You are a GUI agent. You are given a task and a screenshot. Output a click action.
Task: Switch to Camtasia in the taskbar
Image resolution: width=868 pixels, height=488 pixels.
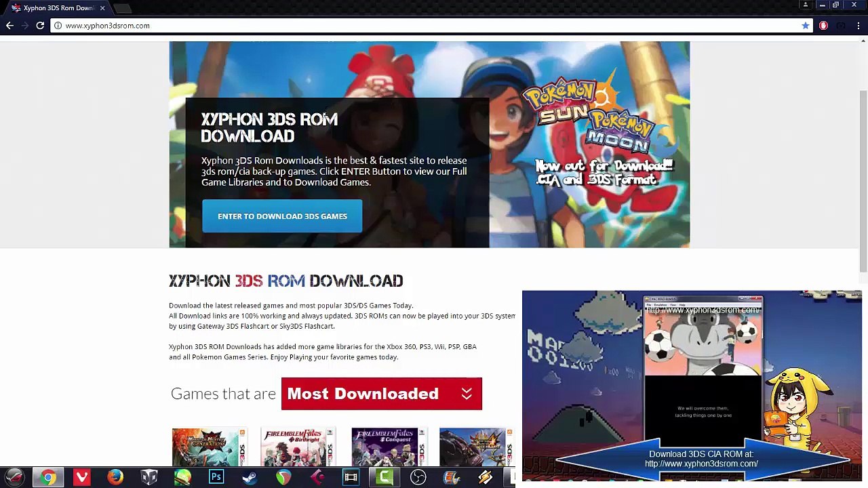coord(384,477)
